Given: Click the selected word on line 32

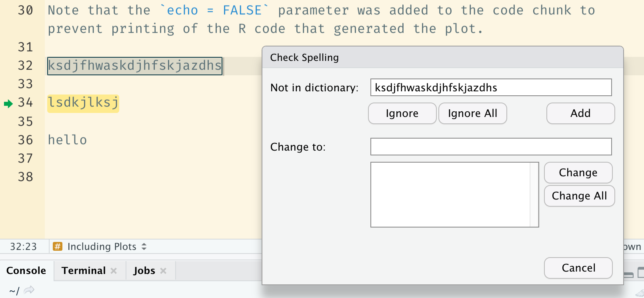Looking at the screenshot, I should pos(135,66).
